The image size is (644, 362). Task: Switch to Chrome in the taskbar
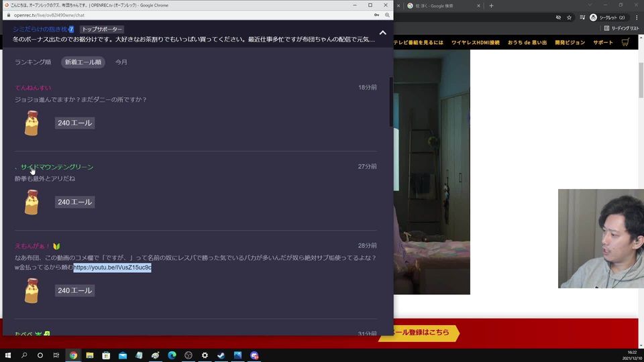tap(73, 355)
